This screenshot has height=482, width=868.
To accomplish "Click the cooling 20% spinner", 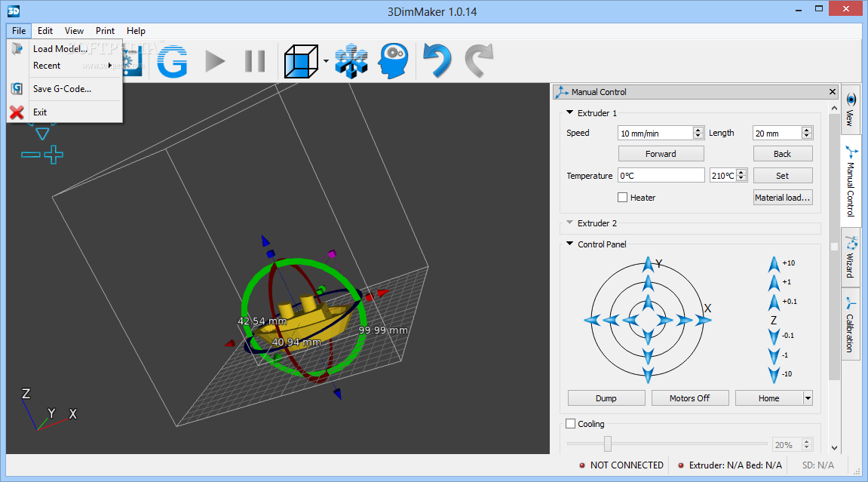I will [x=807, y=444].
